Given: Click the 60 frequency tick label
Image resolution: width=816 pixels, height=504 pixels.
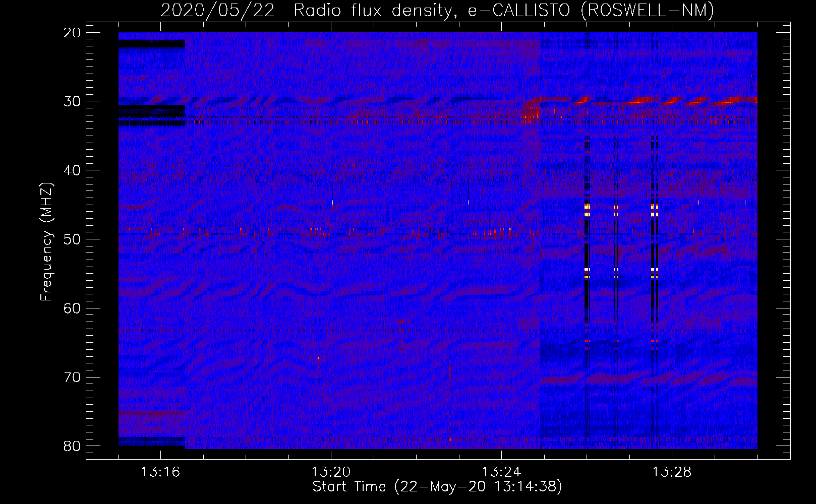Looking at the screenshot, I should (x=72, y=308).
